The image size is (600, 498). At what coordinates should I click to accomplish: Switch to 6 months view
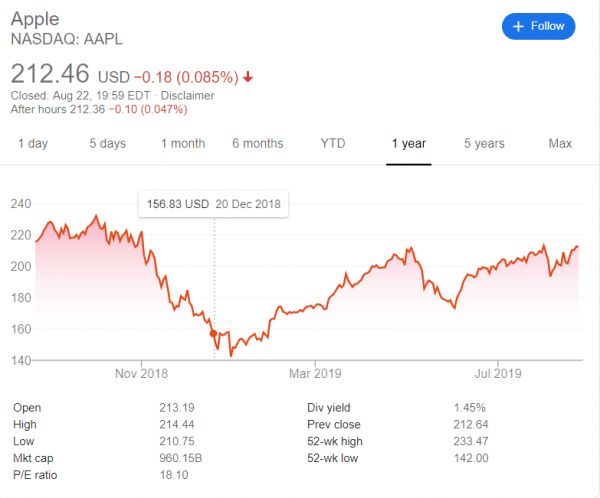[258, 144]
